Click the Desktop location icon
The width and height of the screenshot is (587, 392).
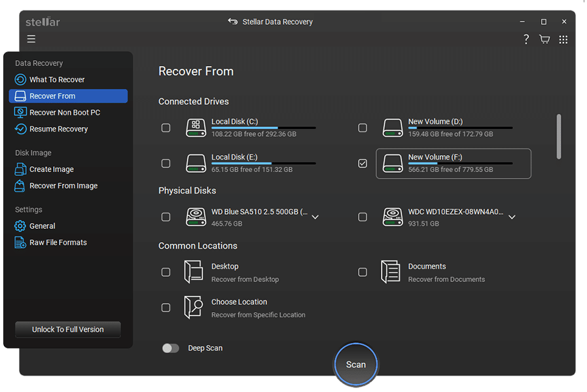pyautogui.click(x=194, y=272)
